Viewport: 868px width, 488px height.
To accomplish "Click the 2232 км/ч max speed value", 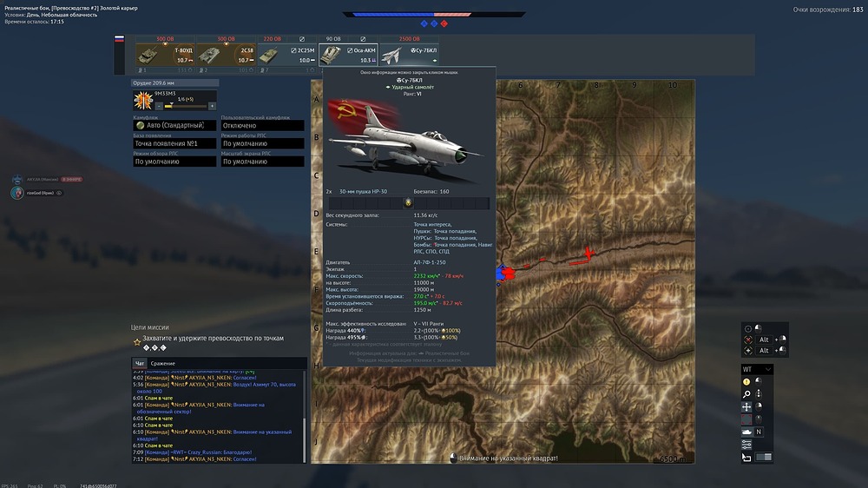I will pyautogui.click(x=427, y=276).
